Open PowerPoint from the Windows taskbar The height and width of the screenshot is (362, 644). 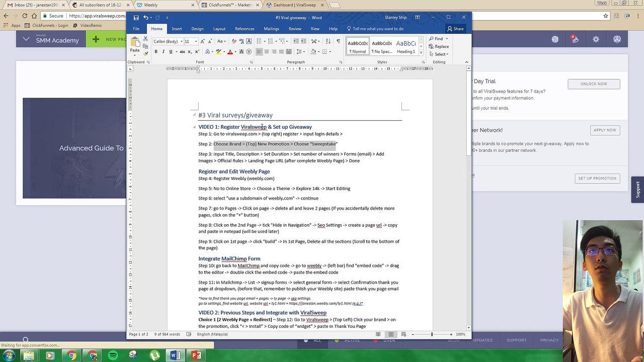[196, 355]
